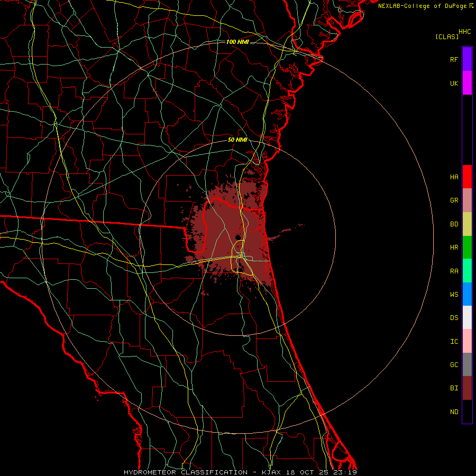Select the light pink IC legend swatch
The height and width of the screenshot is (476, 476).
(467, 341)
